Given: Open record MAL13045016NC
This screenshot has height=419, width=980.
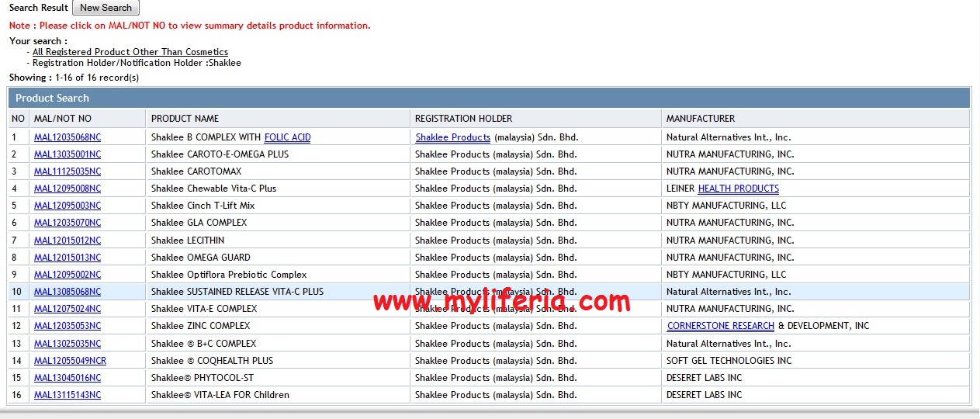Looking at the screenshot, I should [68, 378].
